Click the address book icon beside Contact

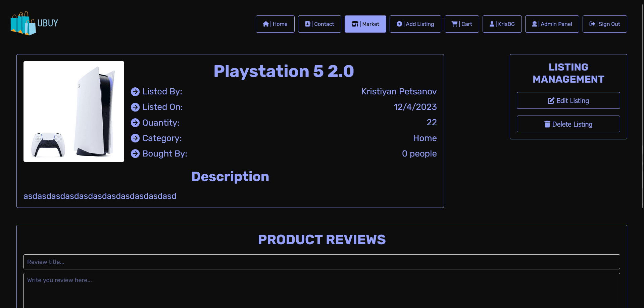pos(307,24)
